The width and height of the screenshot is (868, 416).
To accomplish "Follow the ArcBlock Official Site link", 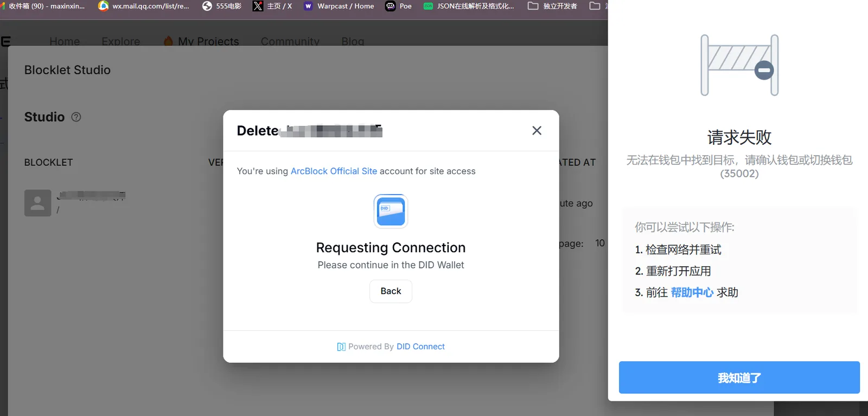I will click(x=334, y=171).
